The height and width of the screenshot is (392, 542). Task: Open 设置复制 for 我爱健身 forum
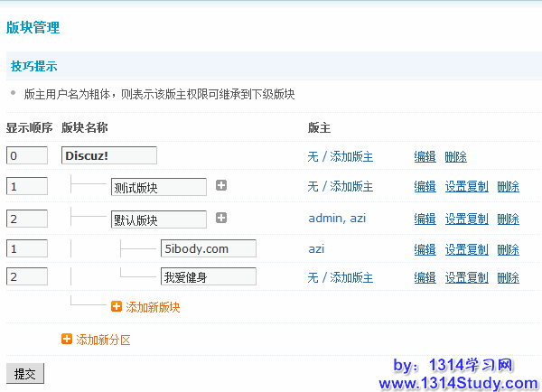[466, 278]
